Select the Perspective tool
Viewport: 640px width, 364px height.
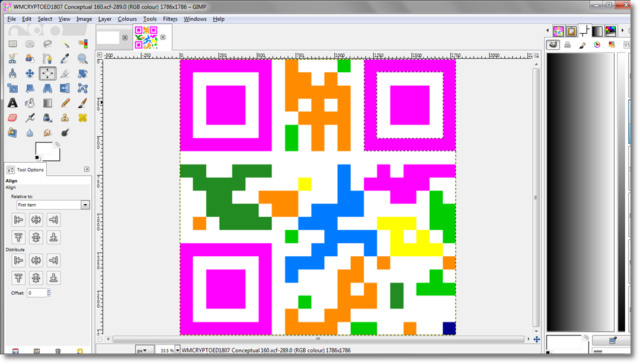[47, 88]
